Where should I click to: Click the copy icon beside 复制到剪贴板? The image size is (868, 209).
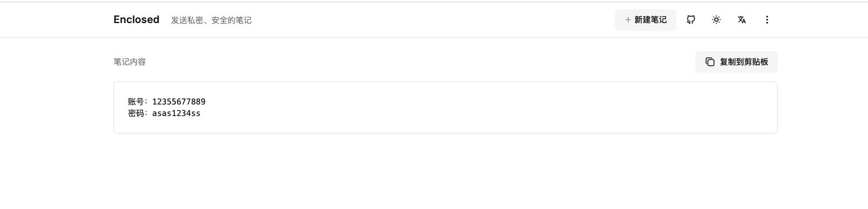pos(710,62)
